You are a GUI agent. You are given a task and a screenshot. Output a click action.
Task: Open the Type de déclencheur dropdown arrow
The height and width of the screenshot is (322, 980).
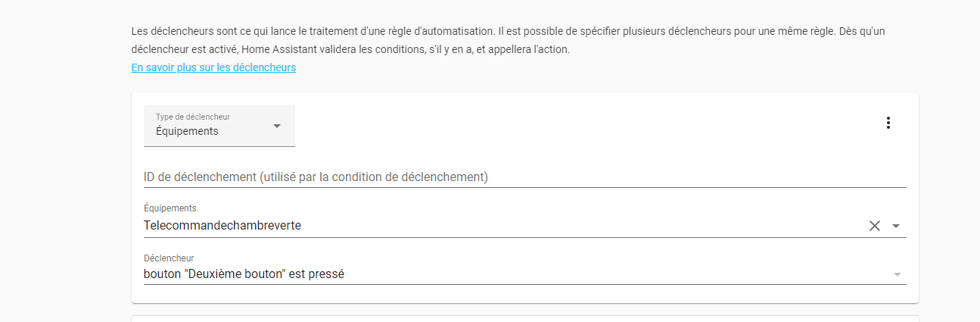pyautogui.click(x=276, y=126)
